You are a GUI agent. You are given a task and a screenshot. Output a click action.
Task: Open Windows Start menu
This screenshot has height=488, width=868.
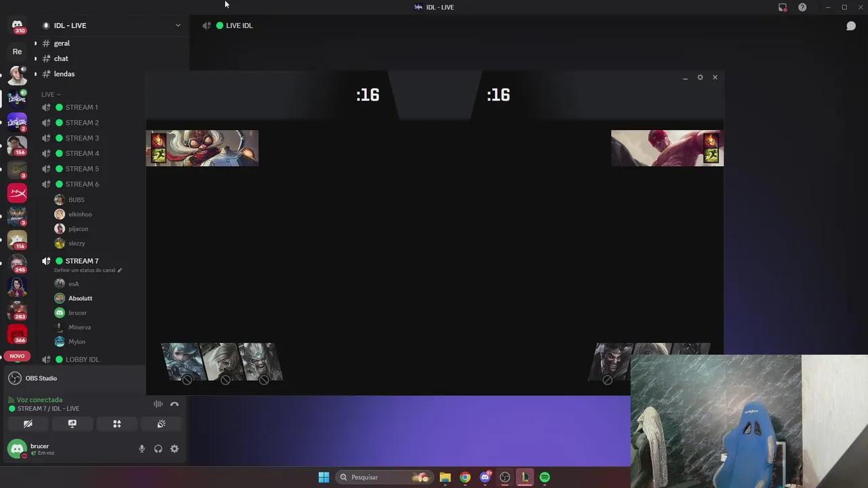tap(324, 477)
